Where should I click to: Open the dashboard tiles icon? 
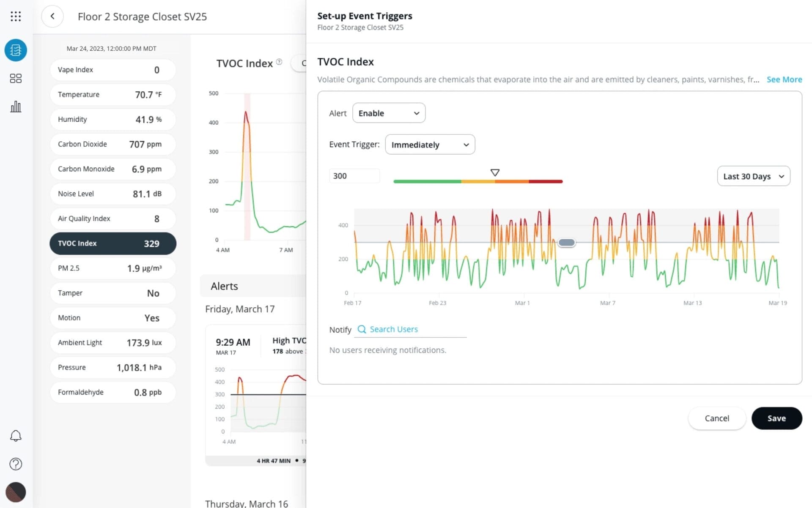(x=16, y=78)
